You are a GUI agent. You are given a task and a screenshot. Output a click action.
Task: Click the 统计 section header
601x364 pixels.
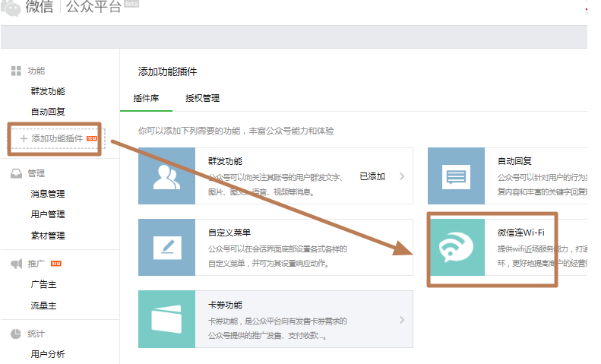[x=36, y=334]
